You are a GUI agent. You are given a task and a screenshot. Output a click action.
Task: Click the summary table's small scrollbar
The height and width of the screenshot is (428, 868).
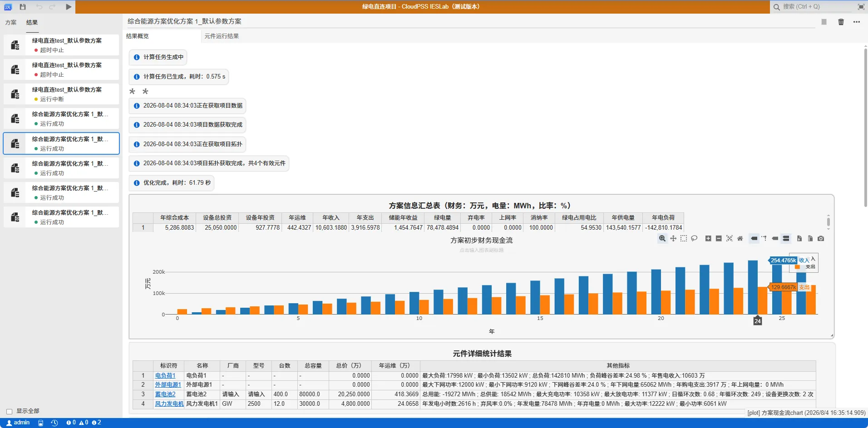point(829,222)
